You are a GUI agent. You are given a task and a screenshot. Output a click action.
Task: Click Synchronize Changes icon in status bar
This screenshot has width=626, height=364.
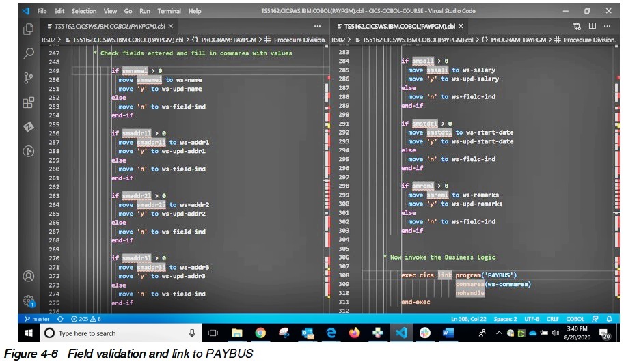pos(61,319)
